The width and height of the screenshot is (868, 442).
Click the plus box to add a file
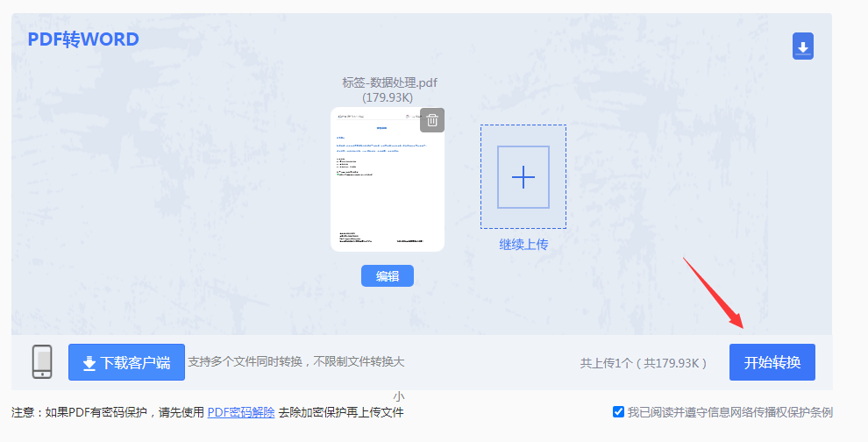(523, 176)
